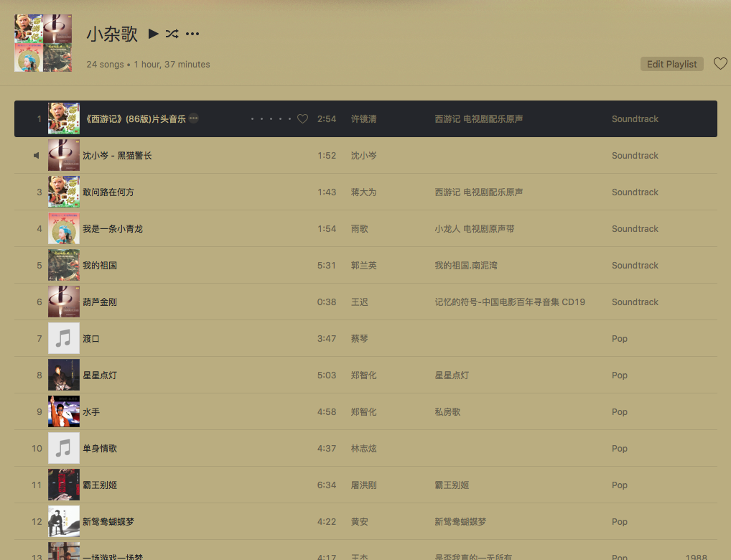Rate the selected track with the rating dots
The width and height of the screenshot is (731, 560).
271,119
